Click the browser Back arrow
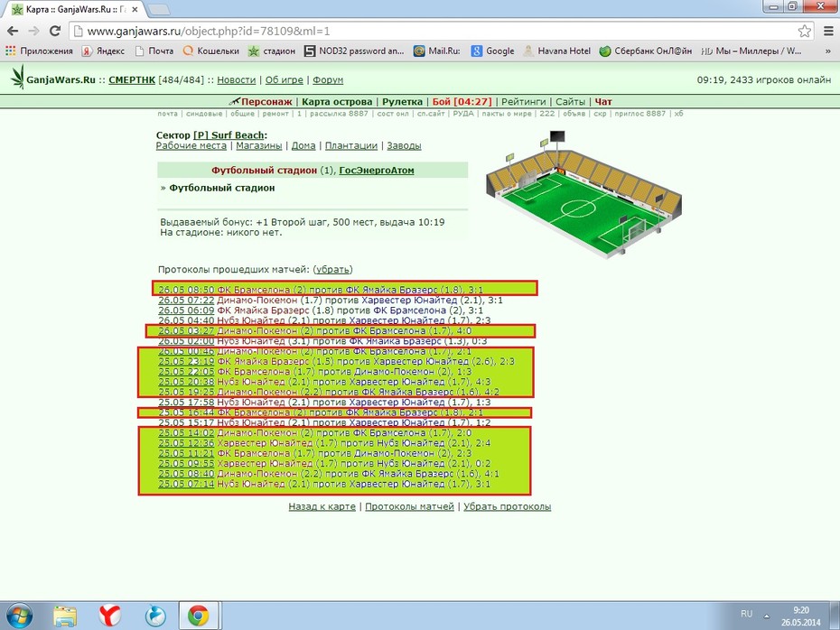 click(13, 31)
